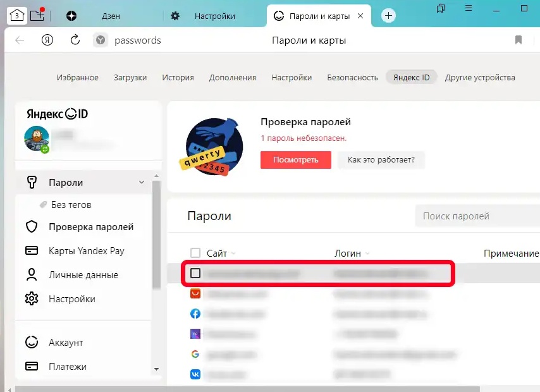Click the sidebar vertical scrollbar thumb
Viewport: 540px width, 392px height.
tap(156, 235)
